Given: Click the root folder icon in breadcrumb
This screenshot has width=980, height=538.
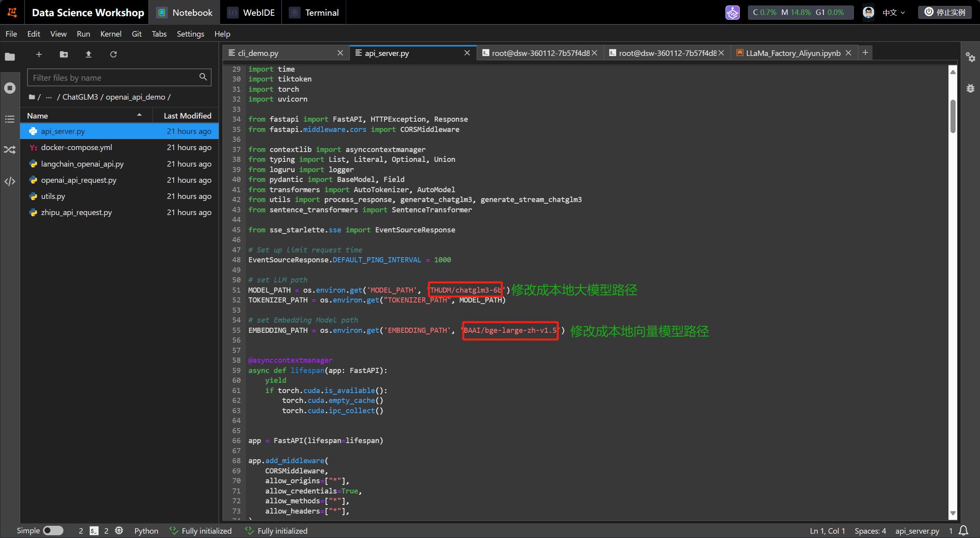Looking at the screenshot, I should (x=32, y=97).
